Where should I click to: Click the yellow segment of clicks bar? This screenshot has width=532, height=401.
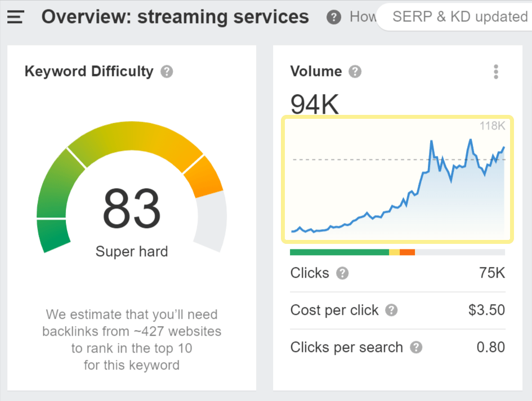pyautogui.click(x=394, y=252)
